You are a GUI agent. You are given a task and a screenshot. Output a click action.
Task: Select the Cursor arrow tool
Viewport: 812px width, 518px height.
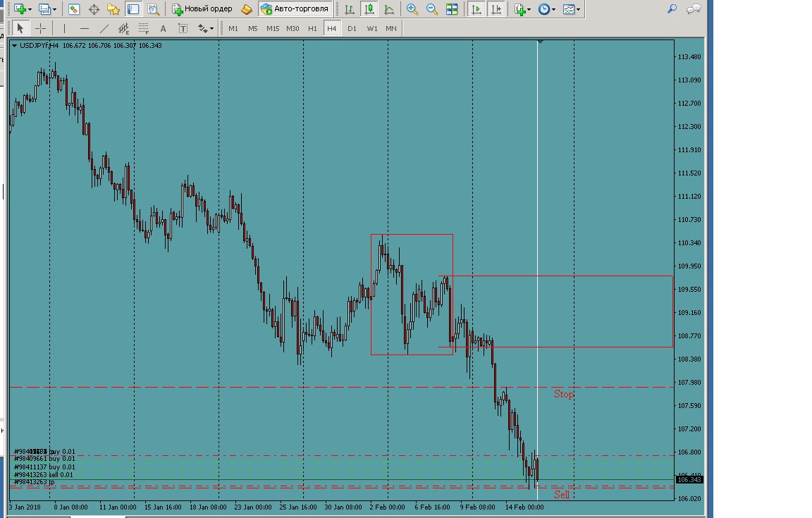pyautogui.click(x=20, y=28)
